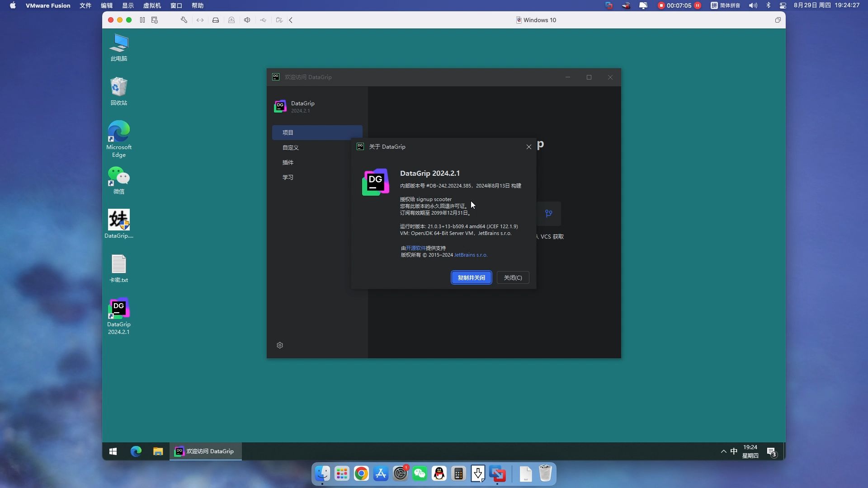Click the 中 input method indicator in taskbar
The width and height of the screenshot is (868, 488).
734,451
